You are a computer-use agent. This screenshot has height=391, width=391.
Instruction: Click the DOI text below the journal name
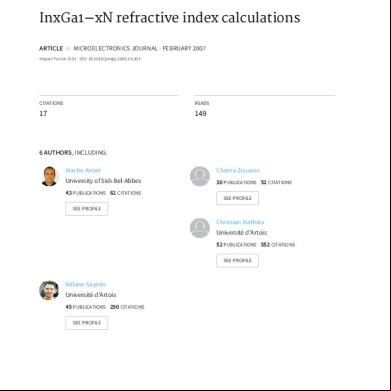click(x=110, y=59)
